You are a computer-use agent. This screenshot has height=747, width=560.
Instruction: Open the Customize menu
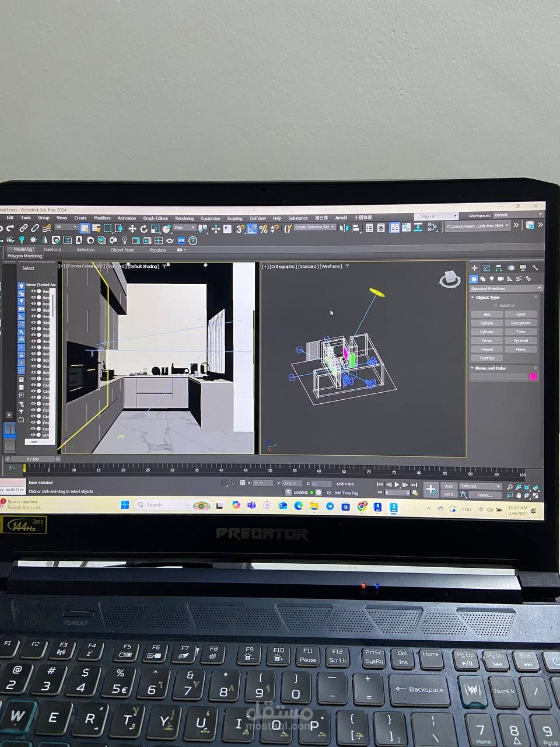211,218
